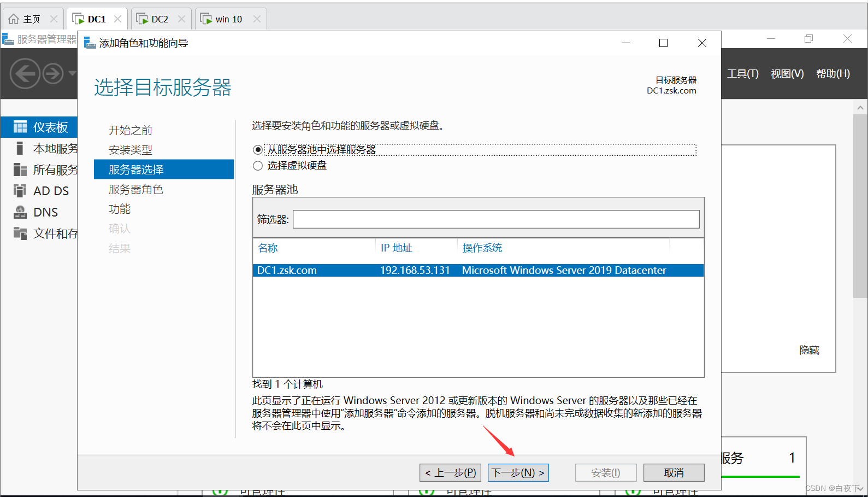Click the wizard title bar icon
Image resolution: width=868 pixels, height=497 pixels.
pos(90,43)
